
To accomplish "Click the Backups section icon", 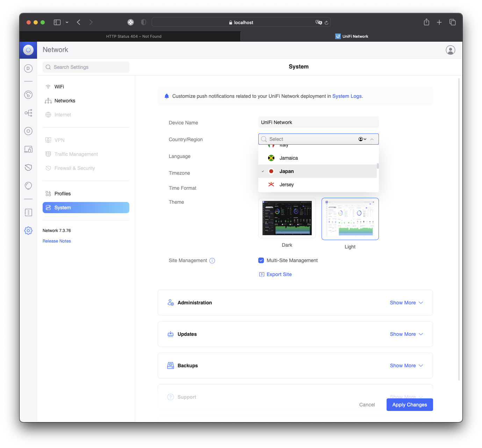I will coord(171,366).
